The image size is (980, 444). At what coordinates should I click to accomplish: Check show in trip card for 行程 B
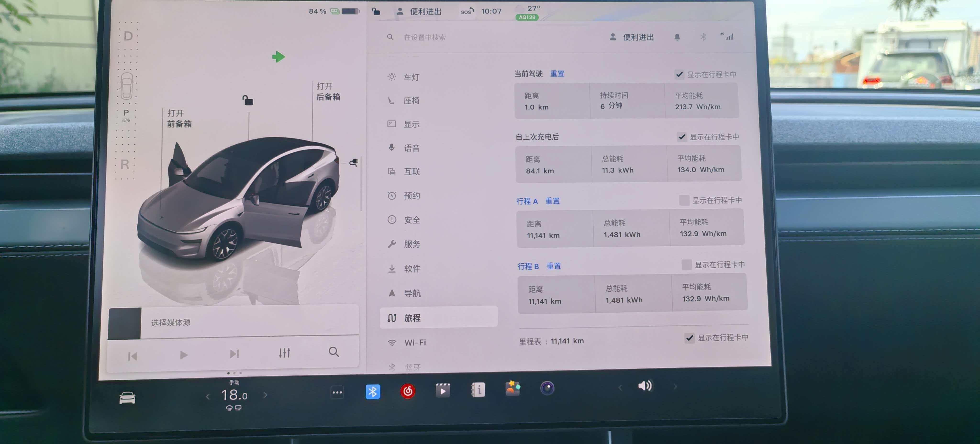point(687,264)
